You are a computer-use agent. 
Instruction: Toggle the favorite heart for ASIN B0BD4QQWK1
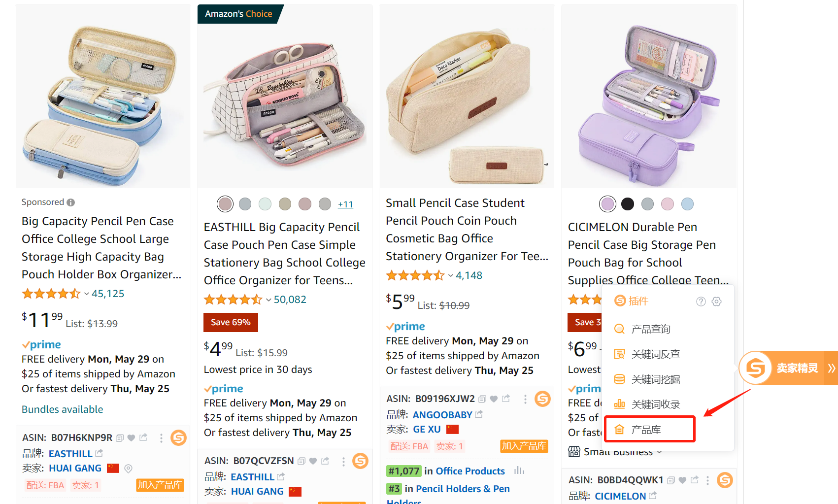[x=682, y=480]
